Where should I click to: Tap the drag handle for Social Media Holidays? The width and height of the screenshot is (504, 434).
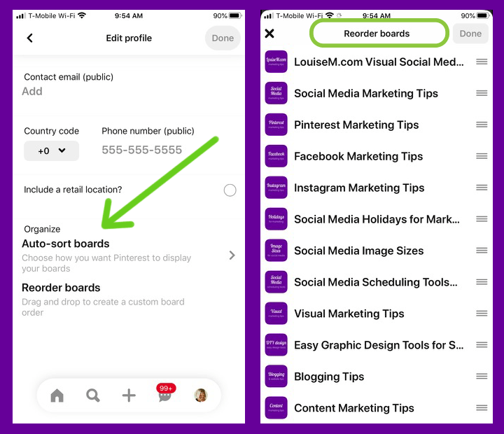pyautogui.click(x=482, y=219)
